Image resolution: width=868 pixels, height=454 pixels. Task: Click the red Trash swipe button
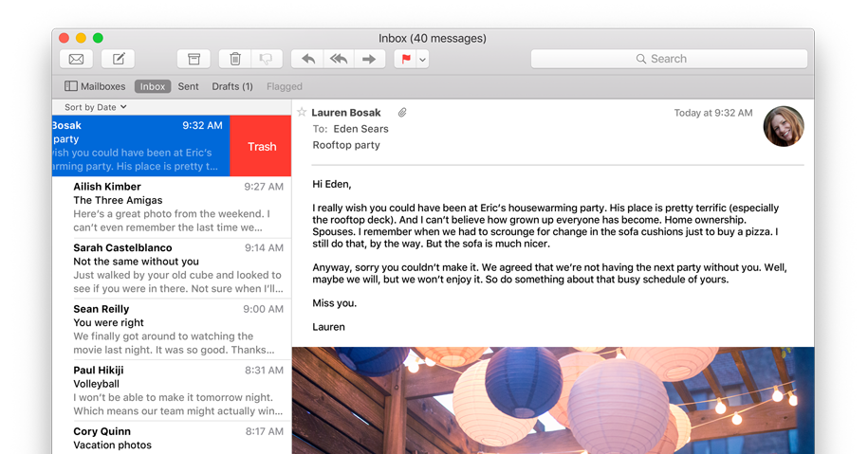pos(261,146)
